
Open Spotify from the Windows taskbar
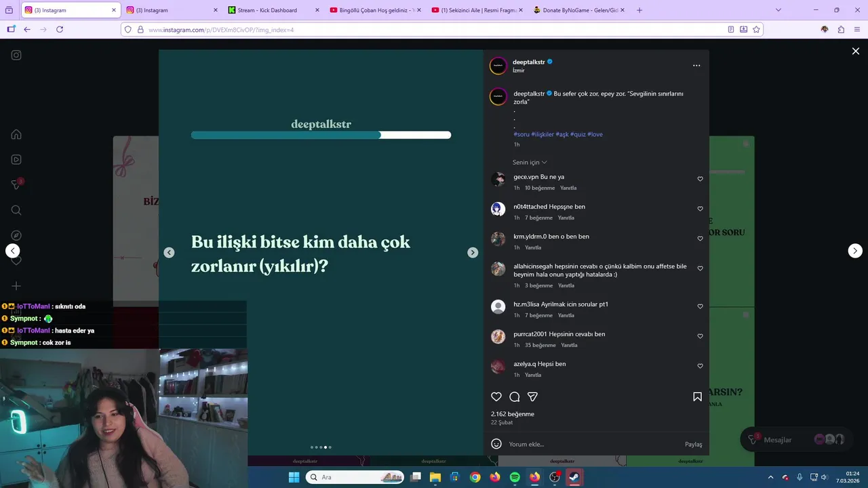tap(515, 477)
